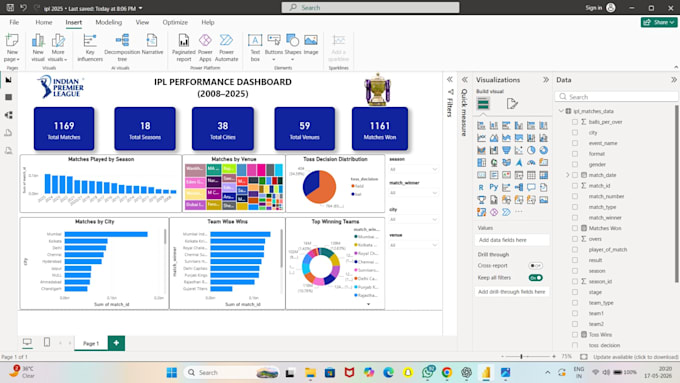The width and height of the screenshot is (680, 383).
Task: Select the R script visual icon
Action: pyautogui.click(x=481, y=187)
